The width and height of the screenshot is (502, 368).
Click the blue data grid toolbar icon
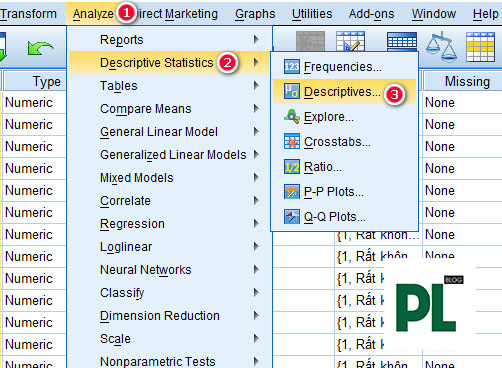coord(402,41)
